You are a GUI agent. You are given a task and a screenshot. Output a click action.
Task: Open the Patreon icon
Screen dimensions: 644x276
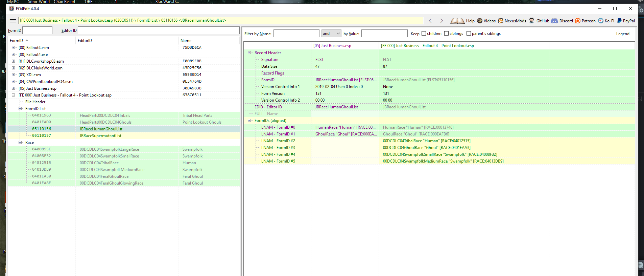point(578,21)
